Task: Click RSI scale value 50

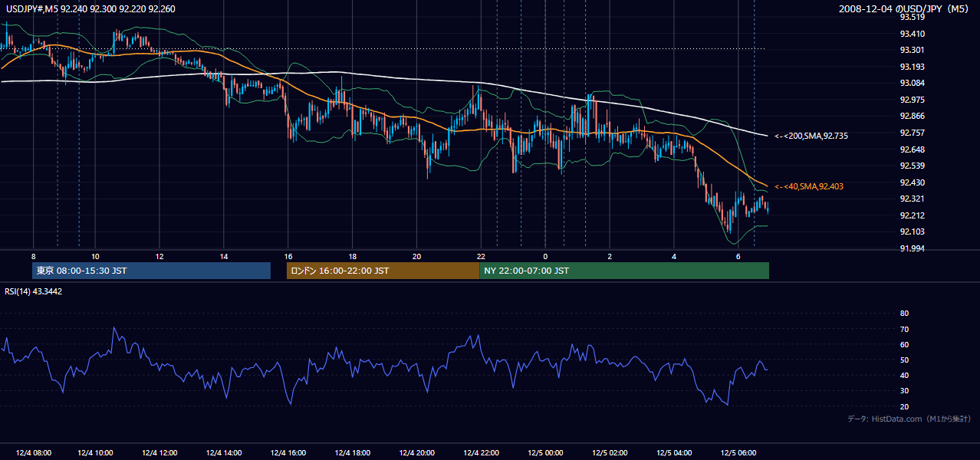Action: tap(904, 360)
